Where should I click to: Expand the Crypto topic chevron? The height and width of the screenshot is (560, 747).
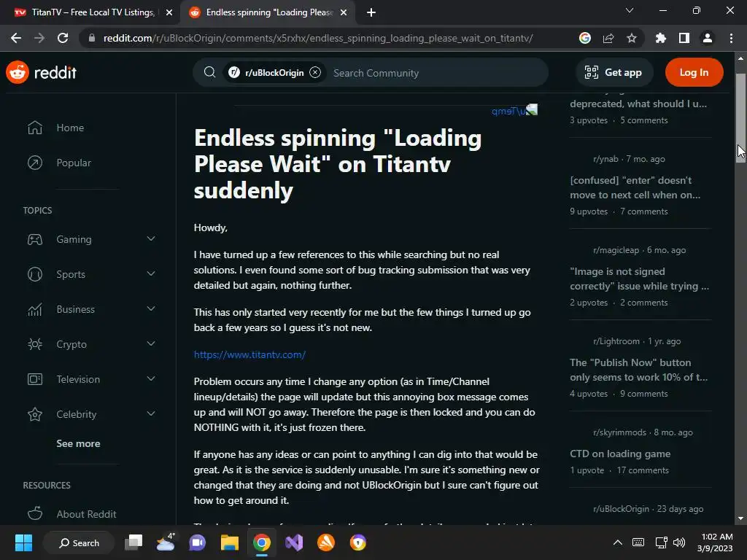(x=151, y=344)
